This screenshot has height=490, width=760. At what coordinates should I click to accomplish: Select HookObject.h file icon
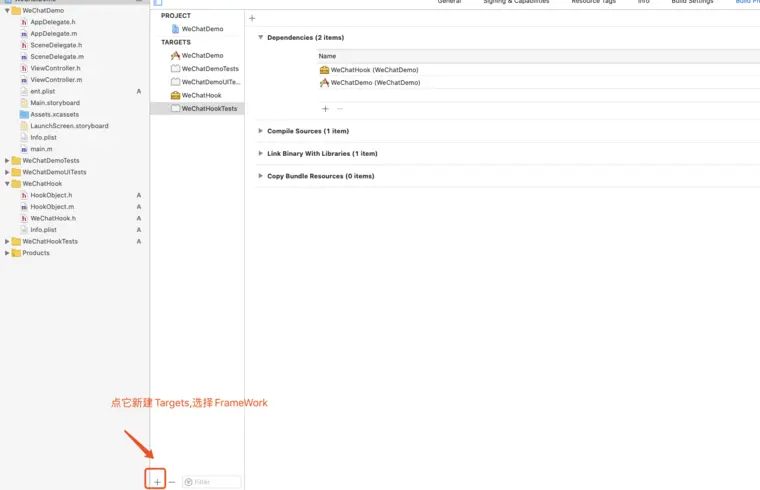[x=24, y=195]
